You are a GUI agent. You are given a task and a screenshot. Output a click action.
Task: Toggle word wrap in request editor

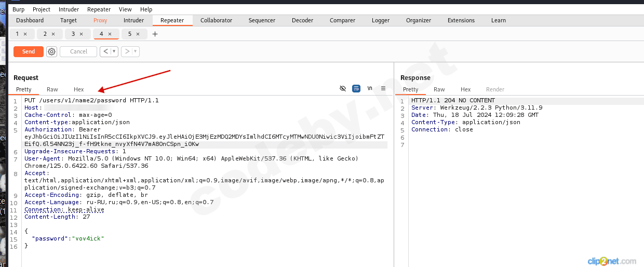[x=356, y=89]
